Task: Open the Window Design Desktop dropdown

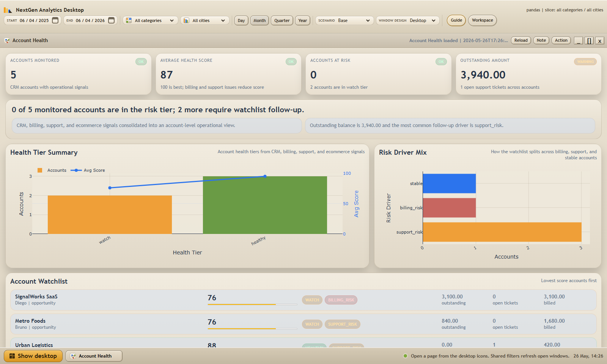Action: pyautogui.click(x=408, y=20)
